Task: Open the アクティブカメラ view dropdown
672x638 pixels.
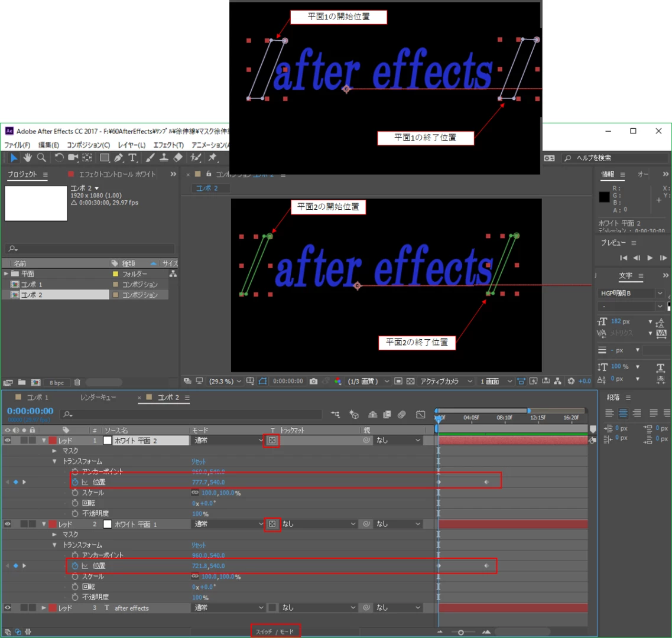Action: (446, 382)
